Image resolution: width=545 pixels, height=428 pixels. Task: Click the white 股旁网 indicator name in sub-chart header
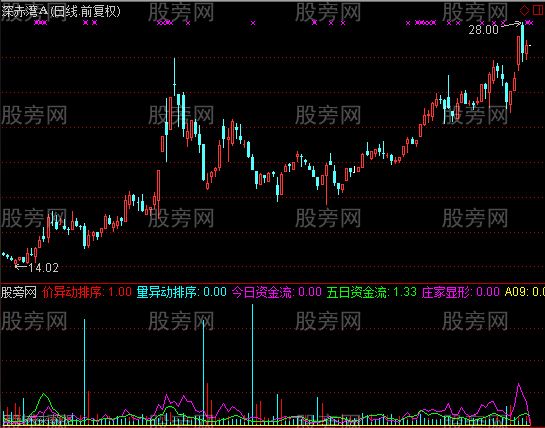coord(19,292)
